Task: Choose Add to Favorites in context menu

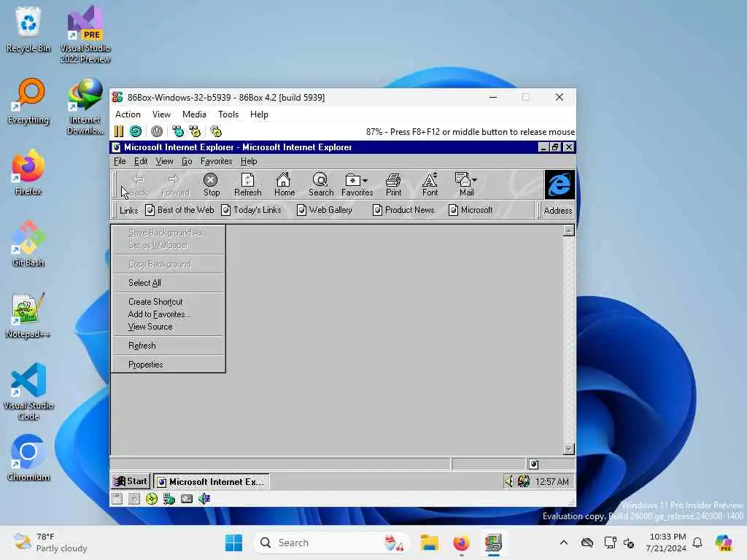Action: click(x=169, y=314)
